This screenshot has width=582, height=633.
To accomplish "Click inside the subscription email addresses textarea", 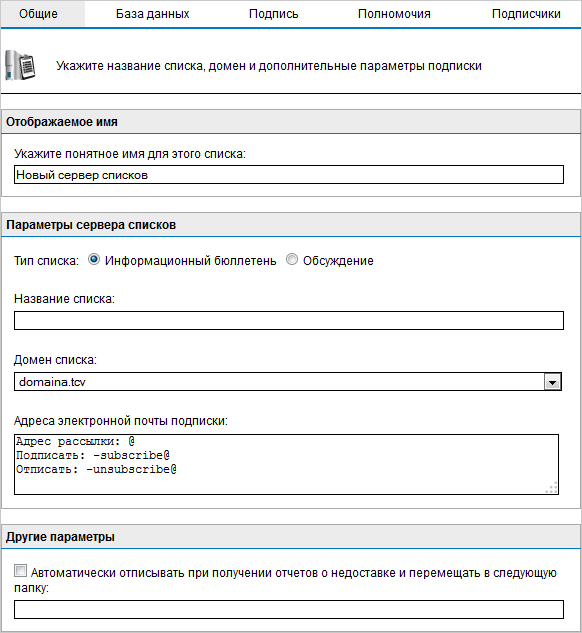I will (x=287, y=464).
